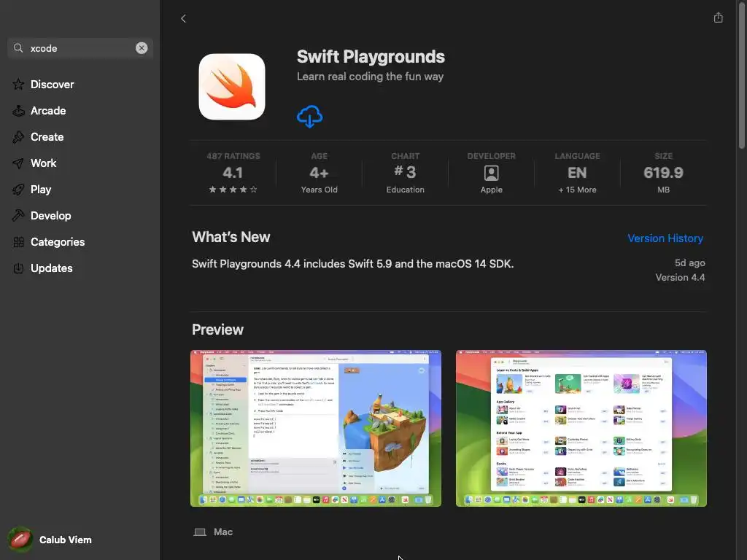Select the Mac platform label
Screen dimensions: 747x560
pyautogui.click(x=223, y=532)
